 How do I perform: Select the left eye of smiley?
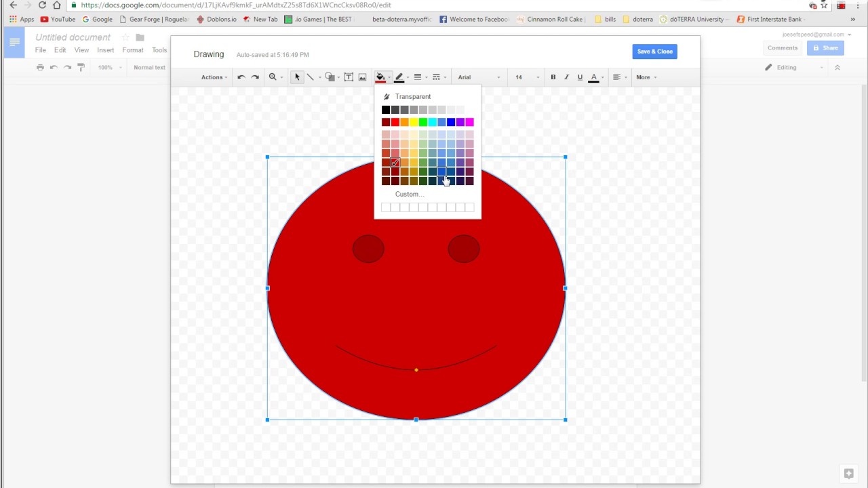tap(368, 249)
